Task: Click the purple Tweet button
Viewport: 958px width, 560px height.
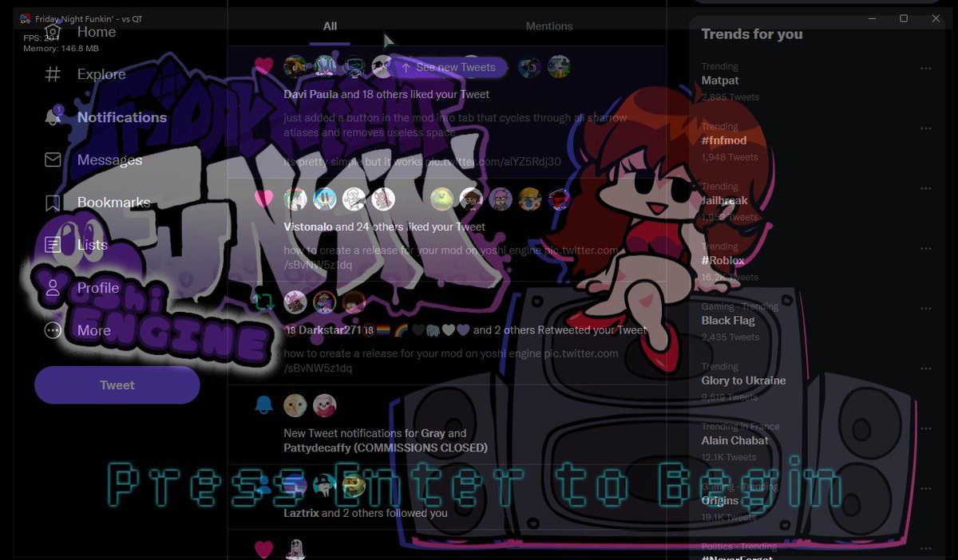Action: point(117,385)
